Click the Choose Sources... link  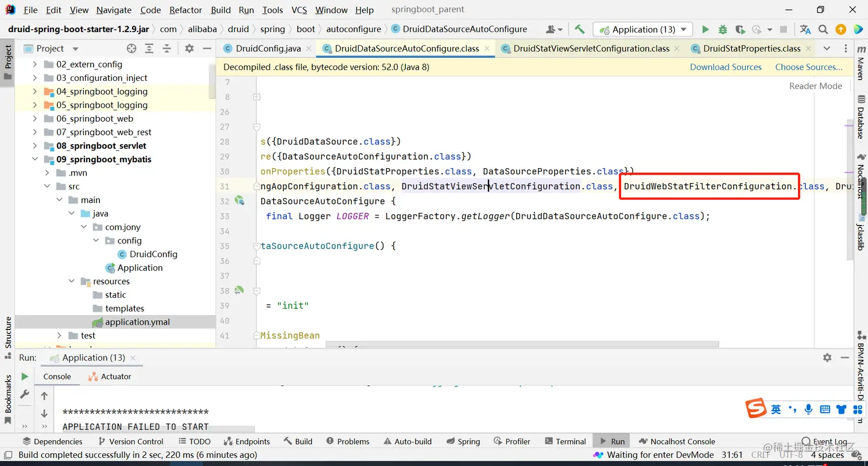click(x=809, y=67)
